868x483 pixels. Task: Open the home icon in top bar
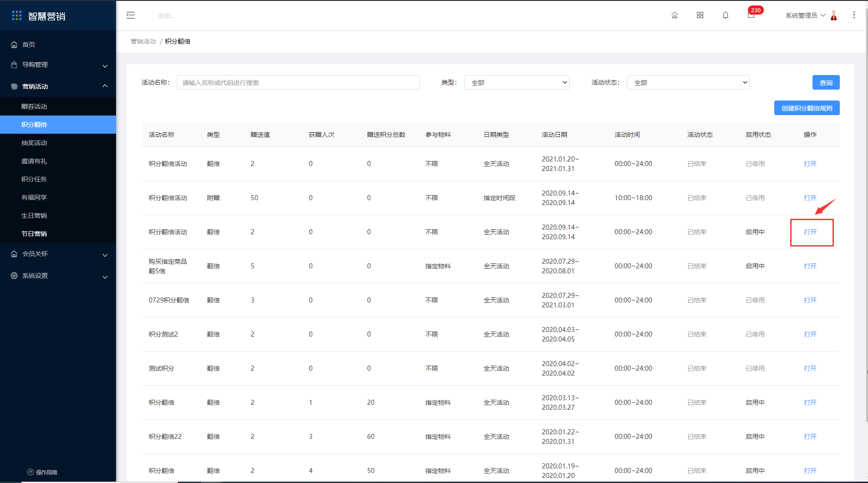675,15
